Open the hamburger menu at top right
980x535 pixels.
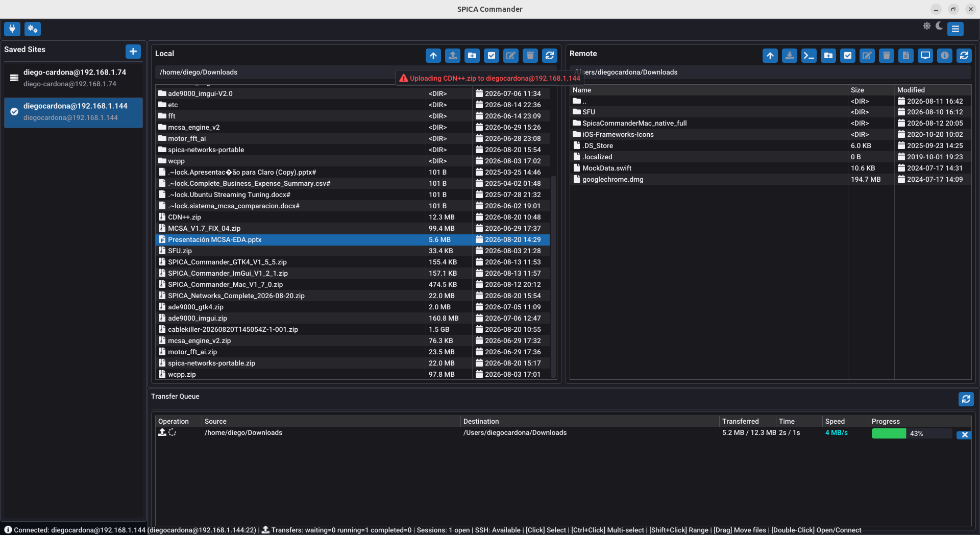955,29
